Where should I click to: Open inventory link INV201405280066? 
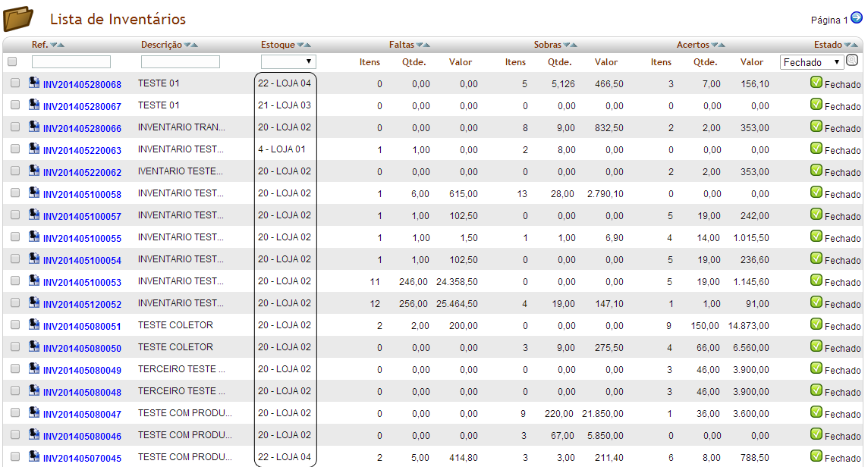pyautogui.click(x=82, y=128)
